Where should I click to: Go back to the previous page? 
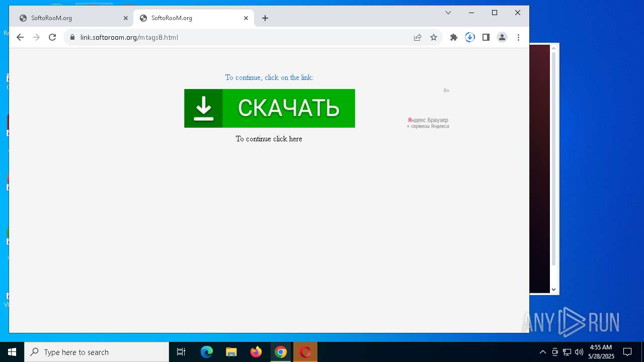[x=20, y=37]
